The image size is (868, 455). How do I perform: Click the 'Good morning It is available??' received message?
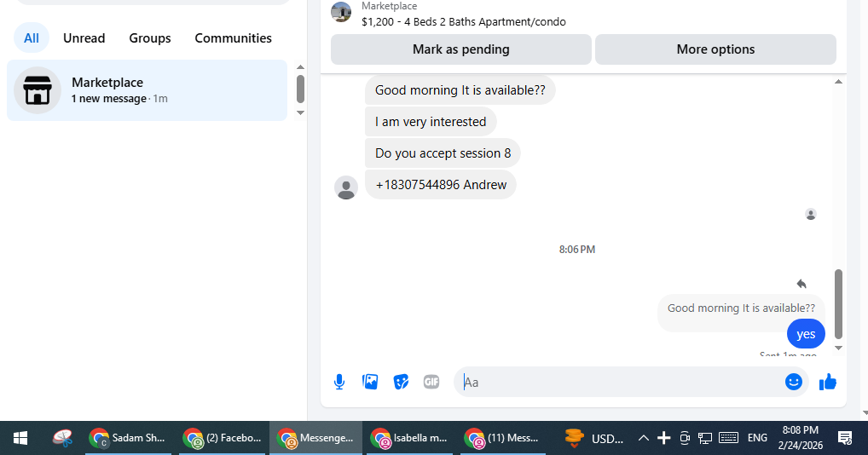[460, 90]
